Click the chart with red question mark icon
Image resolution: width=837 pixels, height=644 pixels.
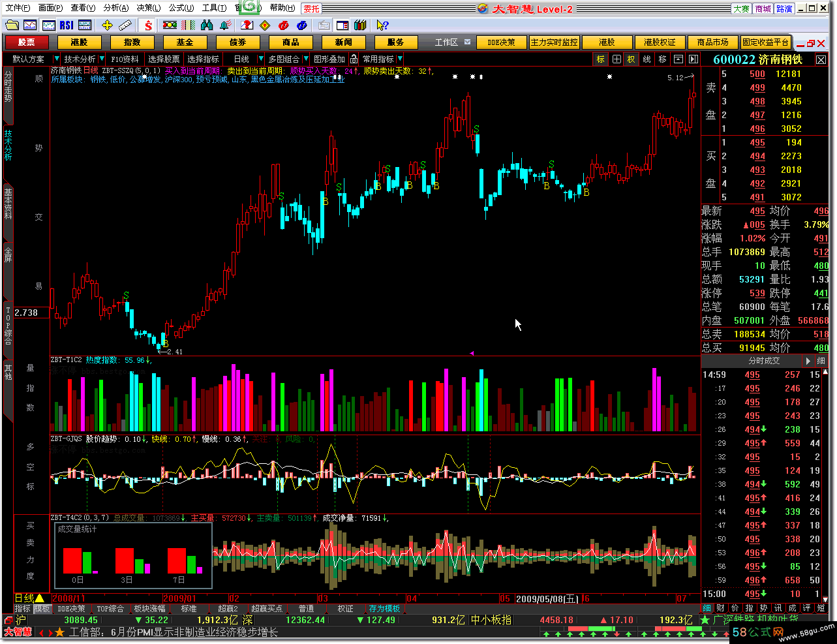click(x=247, y=25)
